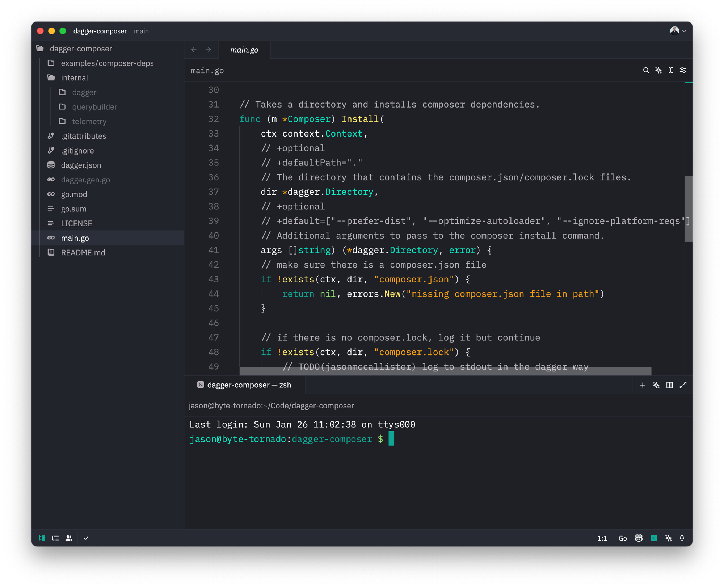This screenshot has height=588, width=724.
Task: Open buffer search in editor toolbar
Action: tap(646, 70)
